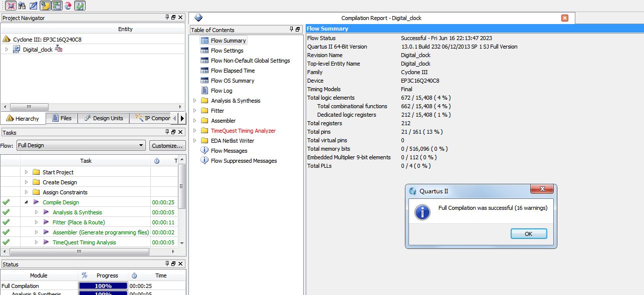This screenshot has height=295, width=644.
Task: Click the hierarchy icon right of Digital_clock
Action: pyautogui.click(x=59, y=49)
